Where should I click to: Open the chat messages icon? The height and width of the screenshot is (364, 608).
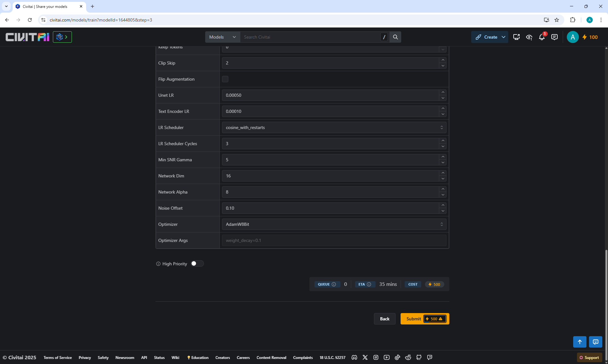tap(554, 37)
